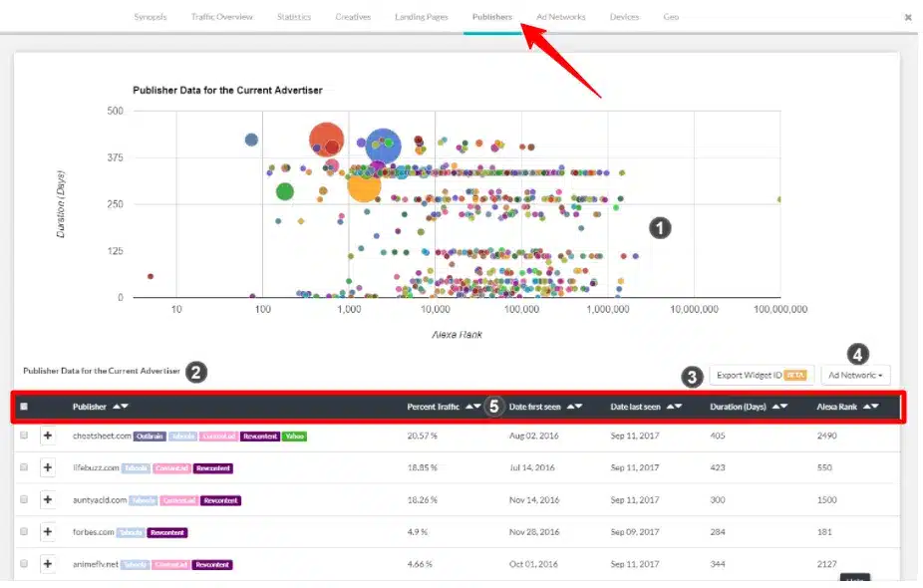
Task: Expand the cheatsheet.com row with plus button
Action: click(x=48, y=436)
